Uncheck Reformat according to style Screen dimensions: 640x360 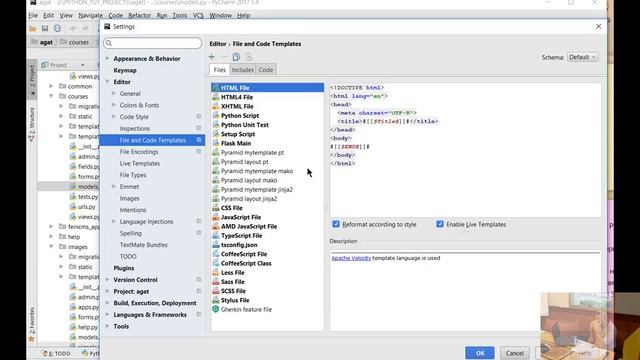(336, 224)
